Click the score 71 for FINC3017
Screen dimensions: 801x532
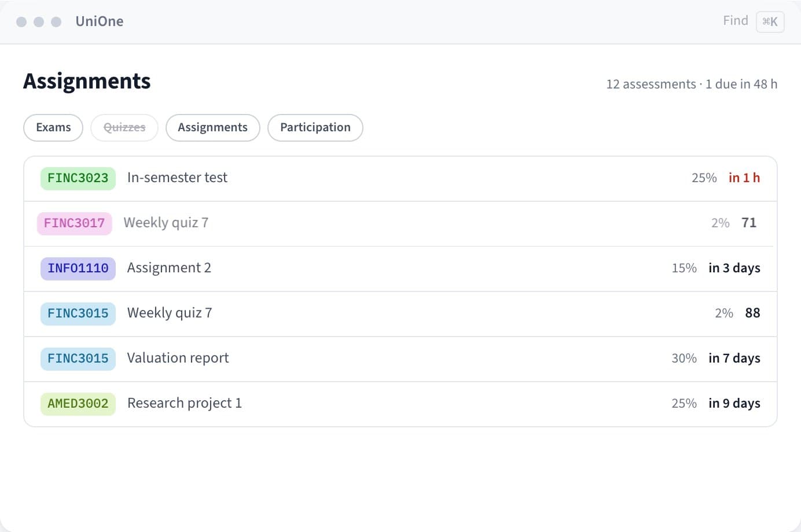(x=749, y=223)
